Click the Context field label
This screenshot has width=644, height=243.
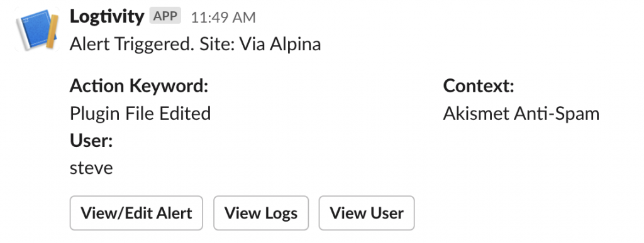479,85
